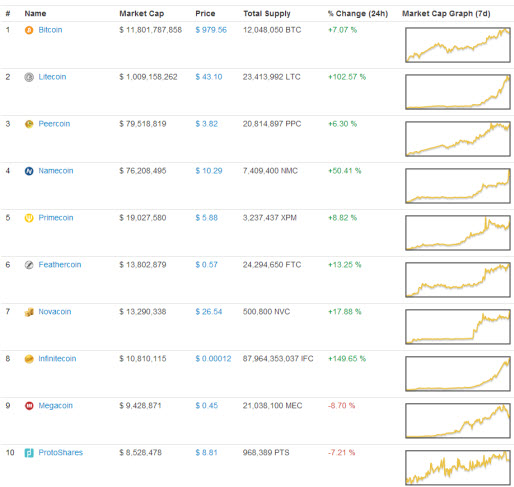This screenshot has height=487, width=514.
Task: Open Namecoin 7d market cap graph
Action: pyautogui.click(x=458, y=186)
